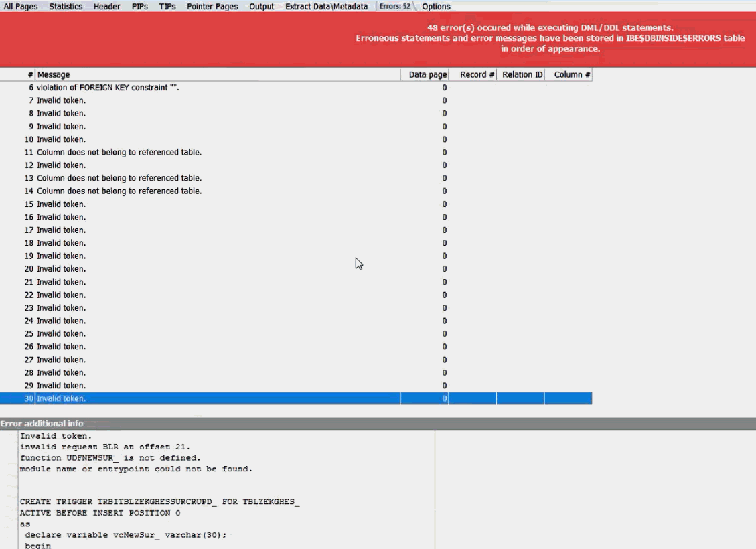Click the Relation ID column header
Viewport: 756px width, 549px height.
[521, 74]
